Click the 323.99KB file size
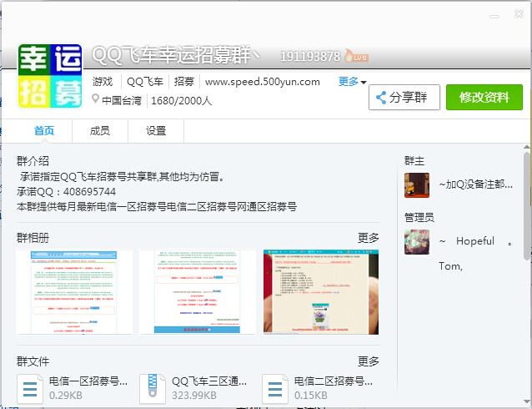This screenshot has height=409, width=532. point(194,396)
